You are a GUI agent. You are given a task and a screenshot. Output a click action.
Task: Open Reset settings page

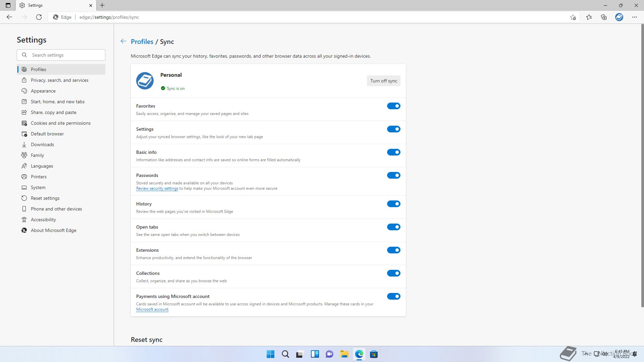pyautogui.click(x=61, y=198)
